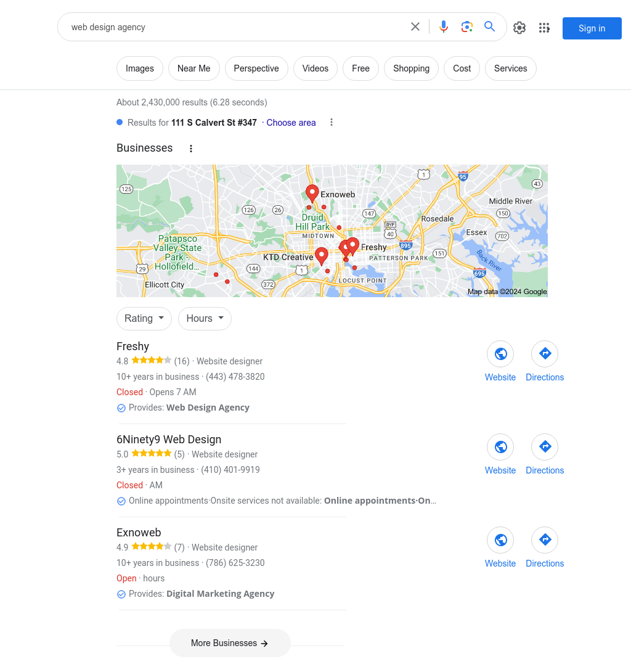Click the Exnoweb map pin
The width and height of the screenshot is (631, 672).
pos(312,194)
